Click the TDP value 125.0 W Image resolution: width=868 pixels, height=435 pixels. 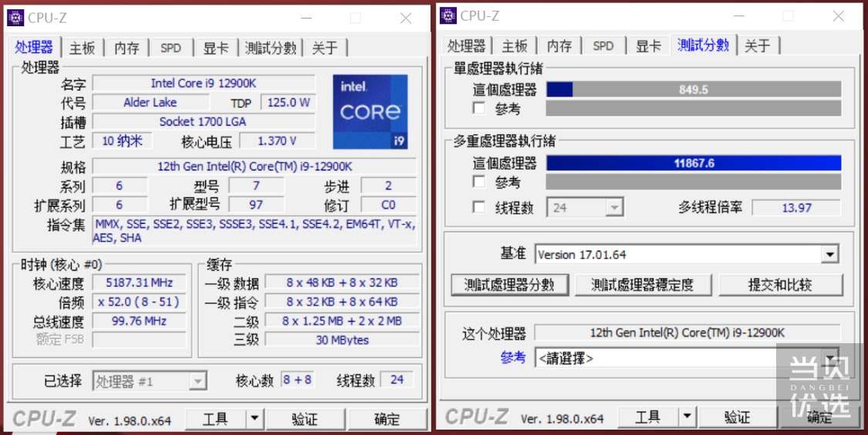(x=289, y=103)
